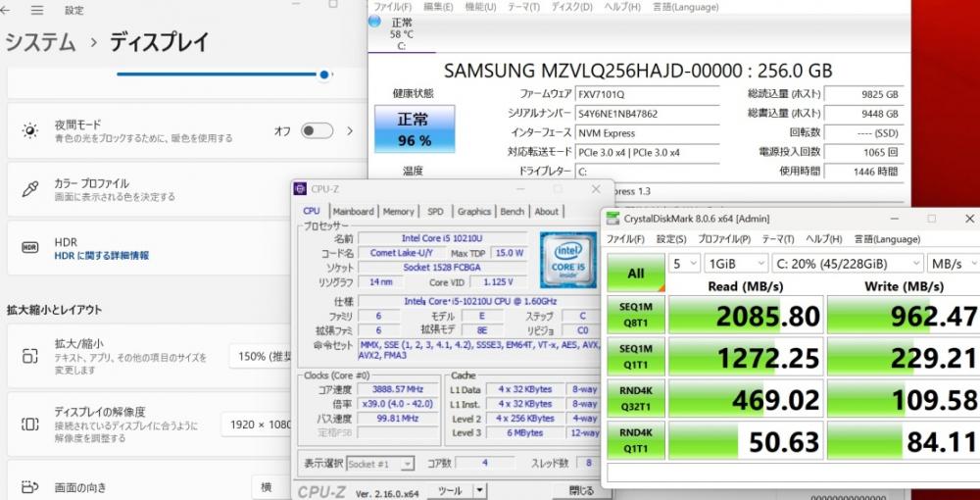Click the CrystalDiskMark title bar icon
Image resolution: width=980 pixels, height=500 pixels.
tap(613, 218)
